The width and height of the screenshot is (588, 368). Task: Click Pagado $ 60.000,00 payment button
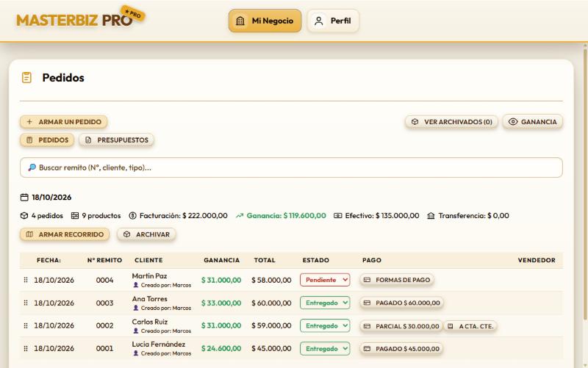point(401,303)
